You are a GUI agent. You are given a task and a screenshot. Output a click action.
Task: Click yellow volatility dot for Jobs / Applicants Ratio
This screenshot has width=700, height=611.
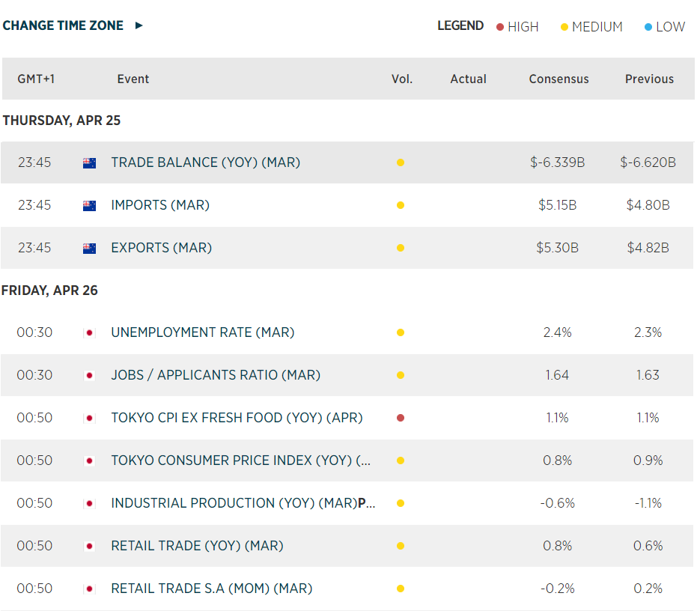pos(401,375)
